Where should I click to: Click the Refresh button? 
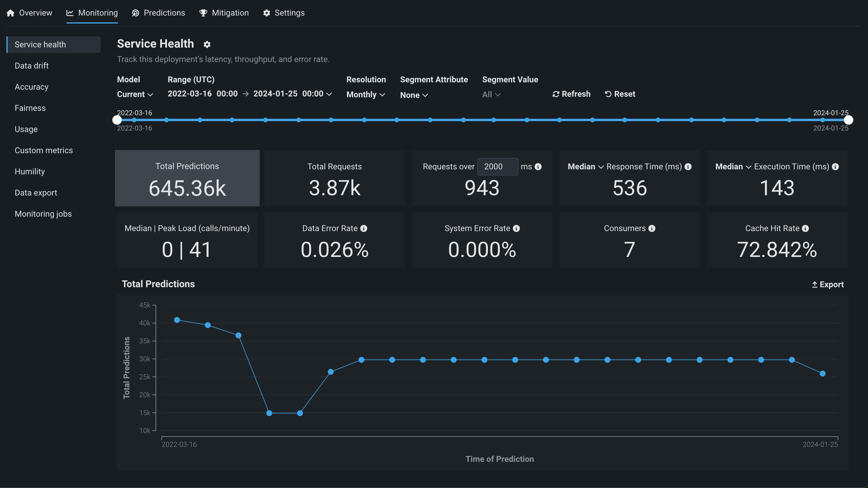pyautogui.click(x=572, y=94)
